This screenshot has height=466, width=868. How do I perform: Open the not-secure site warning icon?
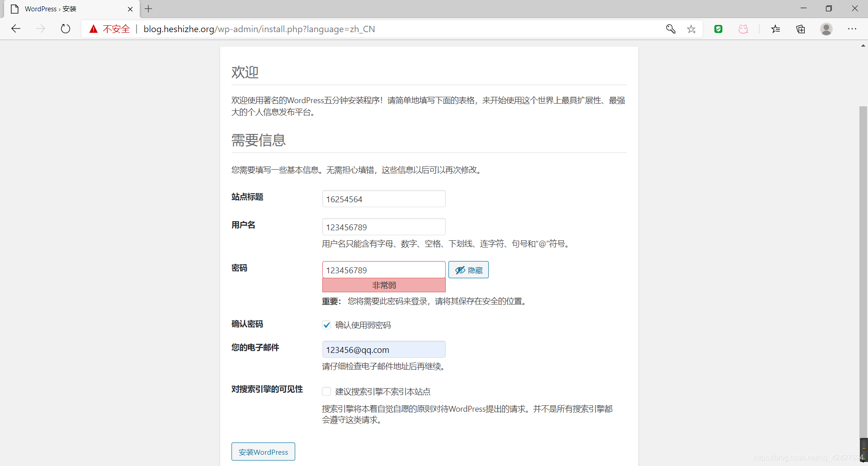[x=94, y=29]
